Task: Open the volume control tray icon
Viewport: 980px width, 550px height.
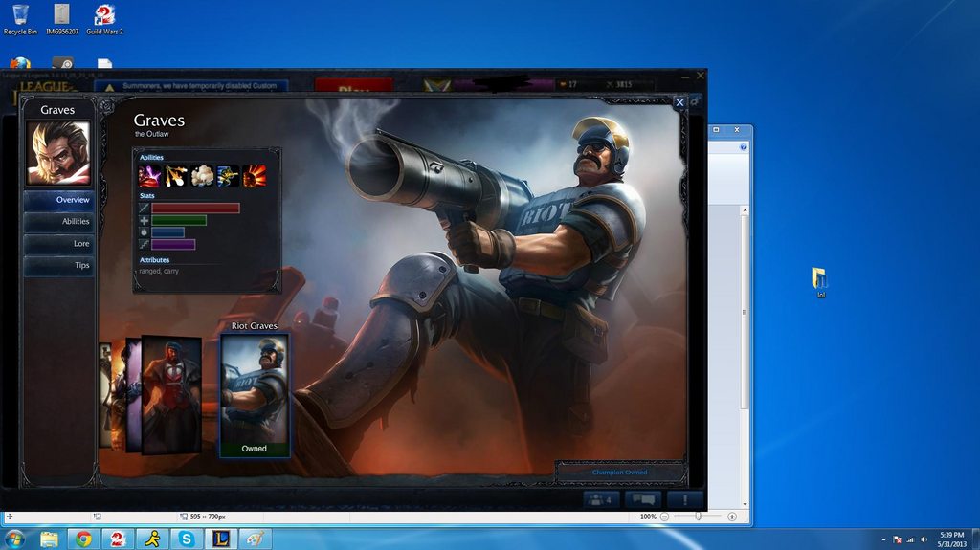Action: (x=924, y=539)
